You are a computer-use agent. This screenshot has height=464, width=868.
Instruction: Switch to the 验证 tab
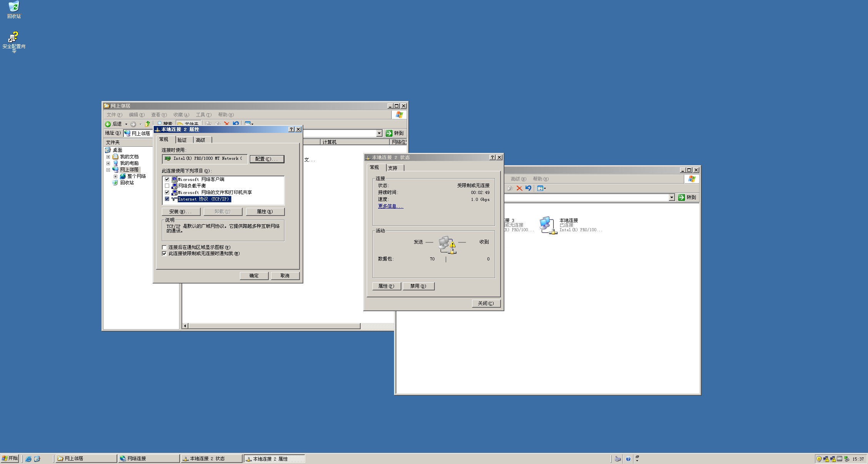point(182,140)
